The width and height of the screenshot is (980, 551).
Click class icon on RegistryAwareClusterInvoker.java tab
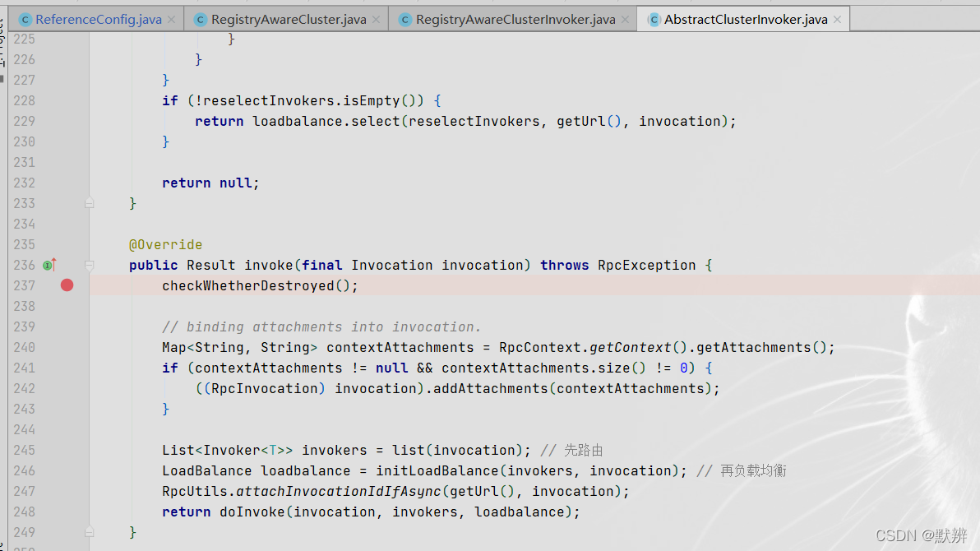click(x=405, y=20)
